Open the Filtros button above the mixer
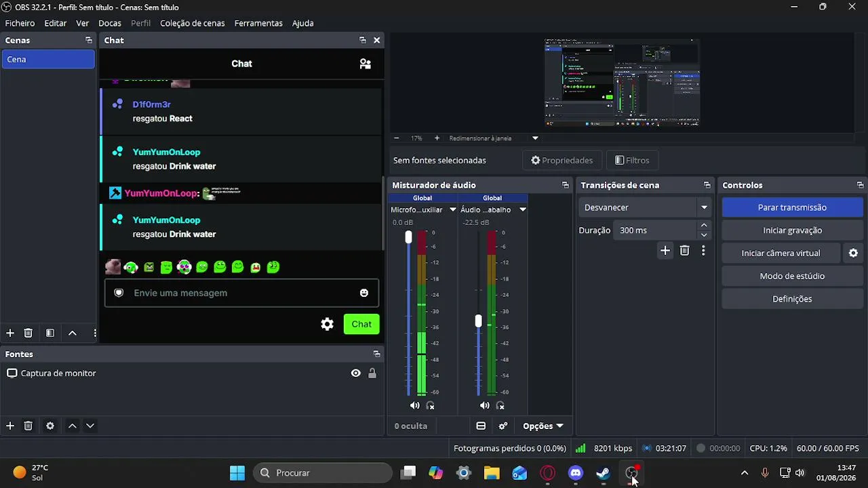Image resolution: width=868 pixels, height=488 pixels. point(632,161)
